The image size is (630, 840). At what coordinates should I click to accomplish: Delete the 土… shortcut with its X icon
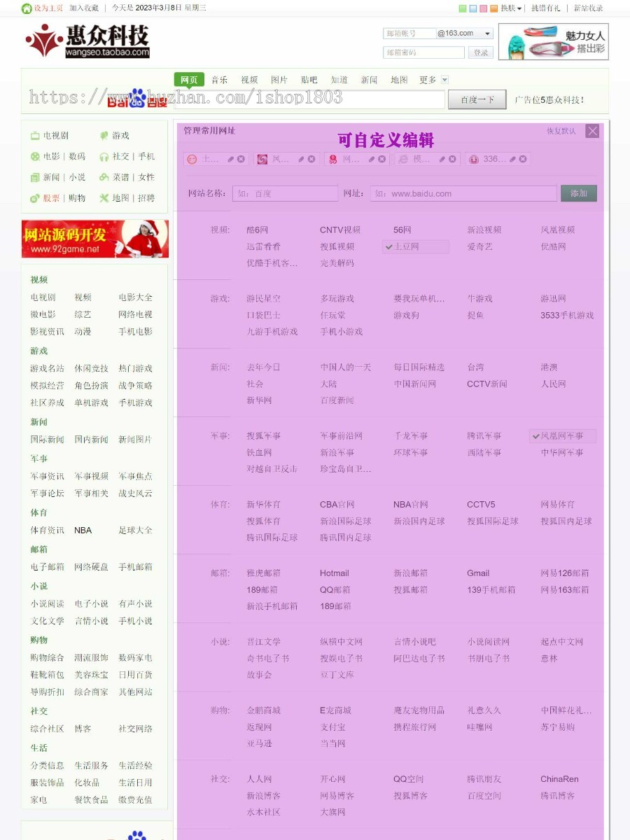click(x=241, y=159)
